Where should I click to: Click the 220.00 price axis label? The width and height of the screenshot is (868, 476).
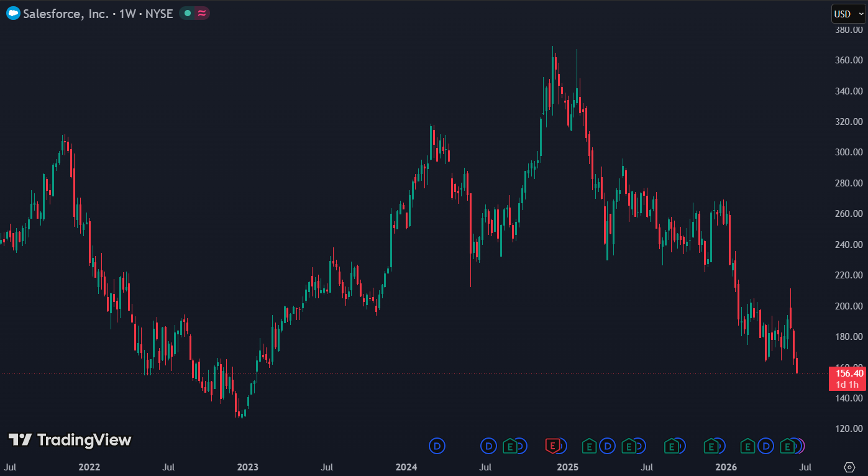849,275
